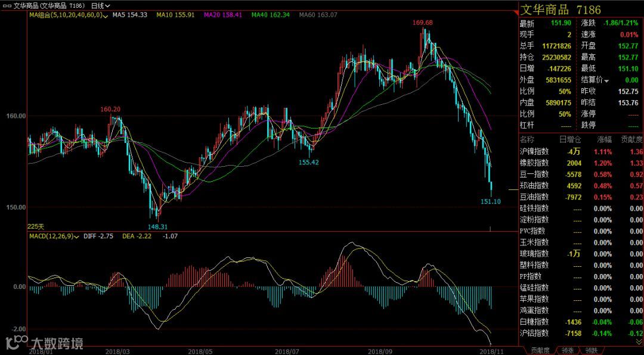Open the MA组合(5,10,20,40,60,0) indicator dropdown
The image size is (644, 355).
pyautogui.click(x=68, y=15)
